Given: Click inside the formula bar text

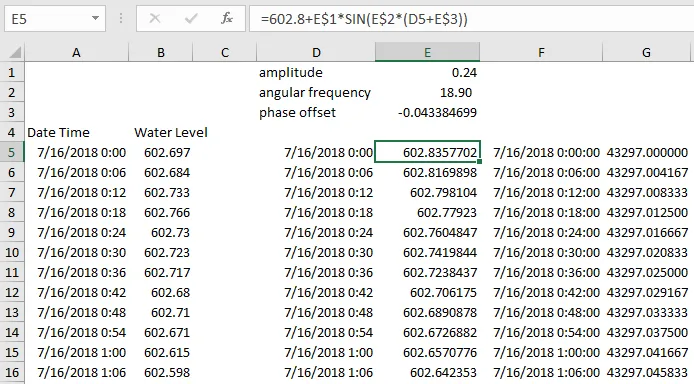Looking at the screenshot, I should click(x=364, y=19).
